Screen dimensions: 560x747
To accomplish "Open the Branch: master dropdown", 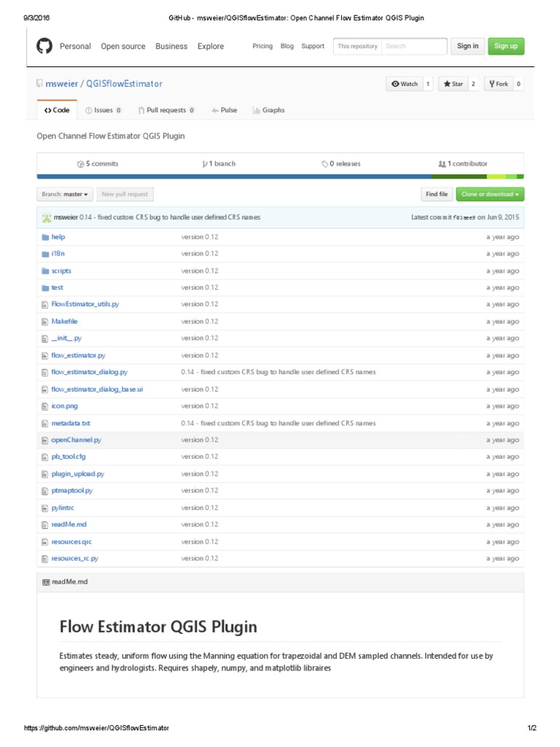I will tap(64, 194).
